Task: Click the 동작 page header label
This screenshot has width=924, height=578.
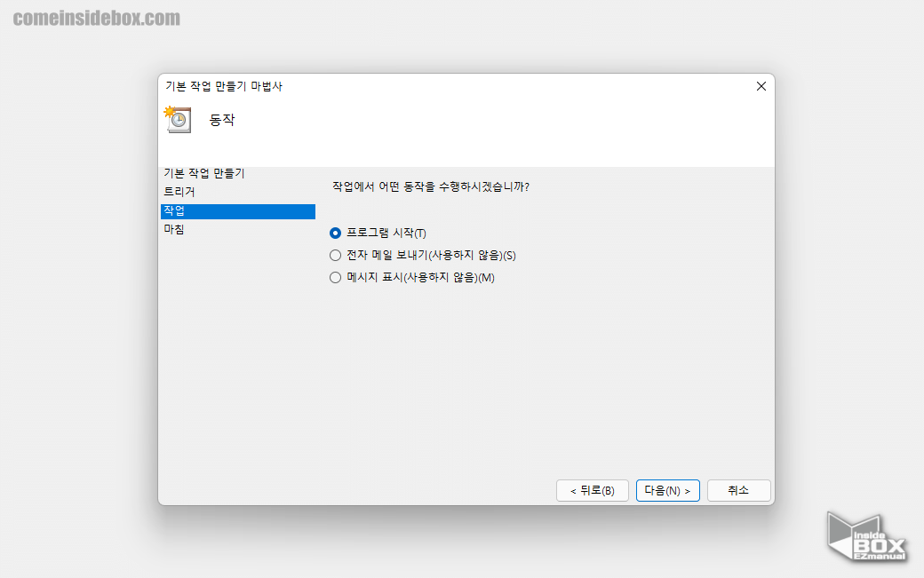Action: pyautogui.click(x=223, y=120)
